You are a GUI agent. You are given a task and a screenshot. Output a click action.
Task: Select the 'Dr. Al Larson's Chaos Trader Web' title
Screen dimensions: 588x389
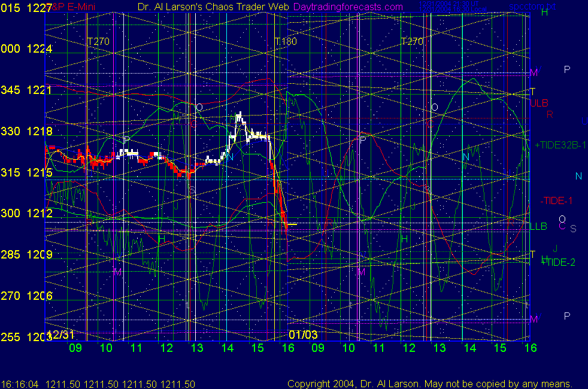pos(213,7)
